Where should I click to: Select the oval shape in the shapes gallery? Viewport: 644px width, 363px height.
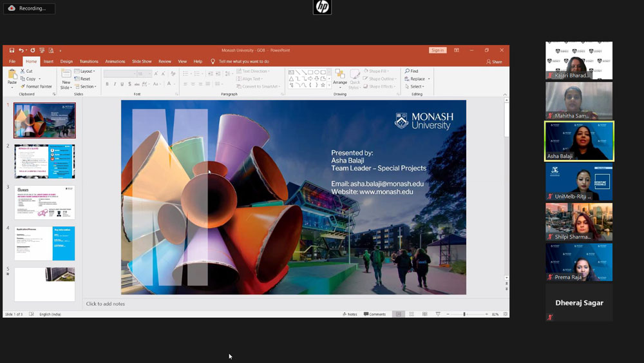(x=317, y=72)
